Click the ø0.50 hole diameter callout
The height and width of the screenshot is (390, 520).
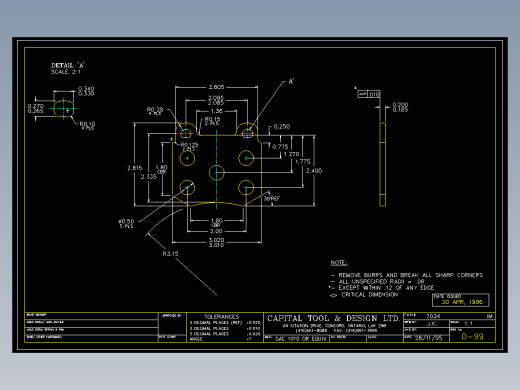(126, 223)
